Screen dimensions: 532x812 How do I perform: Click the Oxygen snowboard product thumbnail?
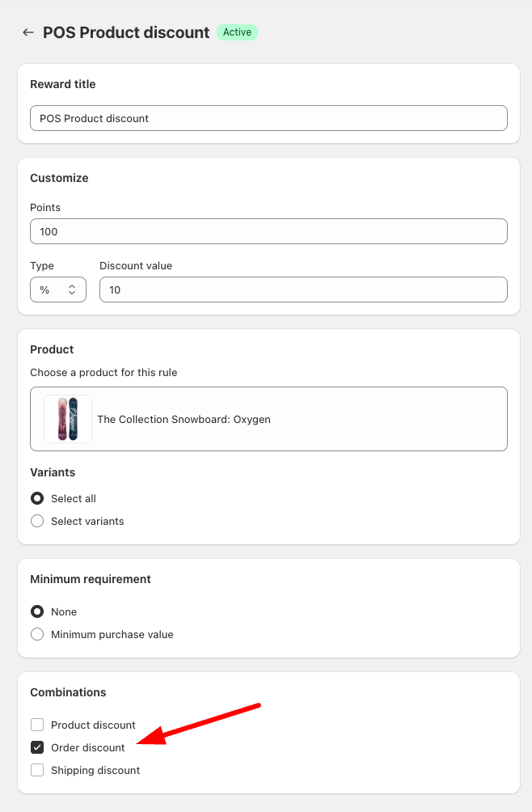[68, 419]
